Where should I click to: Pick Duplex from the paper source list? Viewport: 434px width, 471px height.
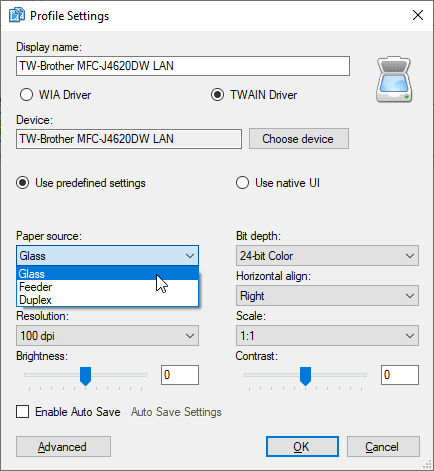[107, 300]
